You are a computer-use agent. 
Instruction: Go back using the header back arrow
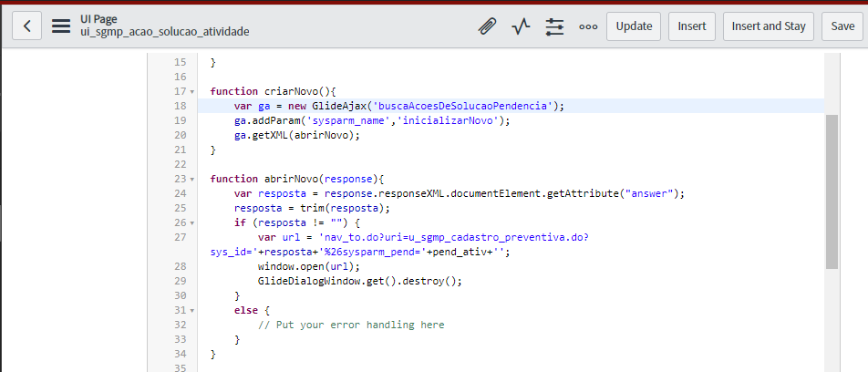26,26
